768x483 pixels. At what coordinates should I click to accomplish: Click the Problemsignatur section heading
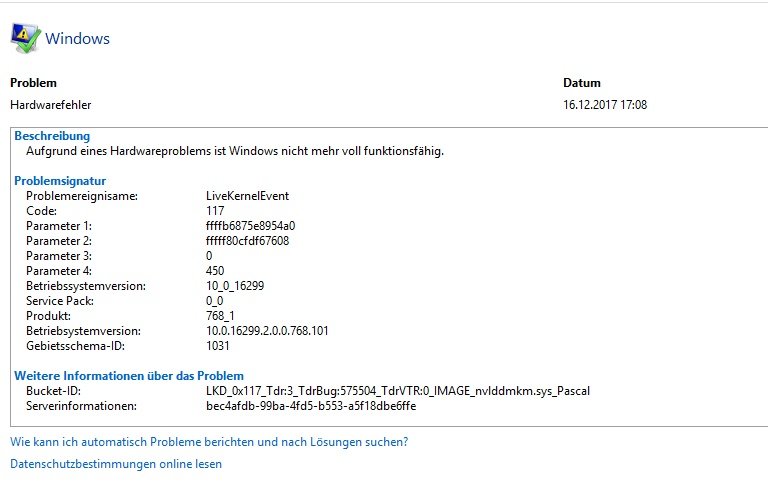[60, 181]
